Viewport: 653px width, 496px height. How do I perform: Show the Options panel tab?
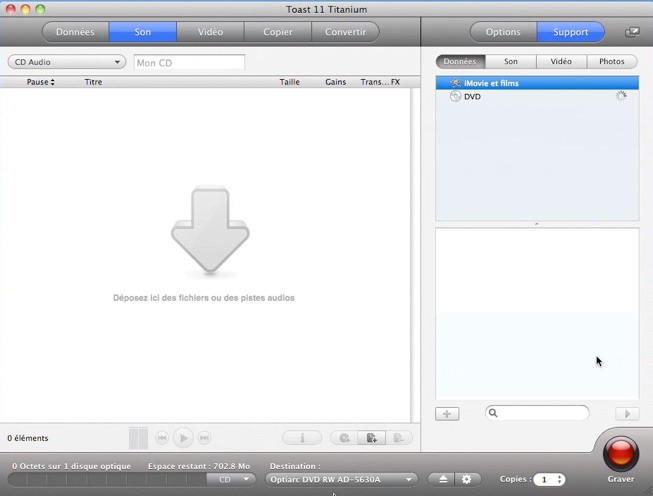[x=503, y=32]
